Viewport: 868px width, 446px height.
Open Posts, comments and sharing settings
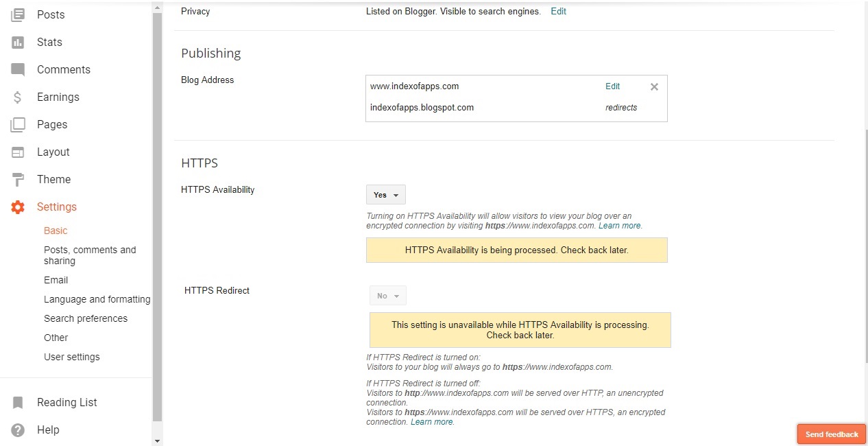(90, 255)
